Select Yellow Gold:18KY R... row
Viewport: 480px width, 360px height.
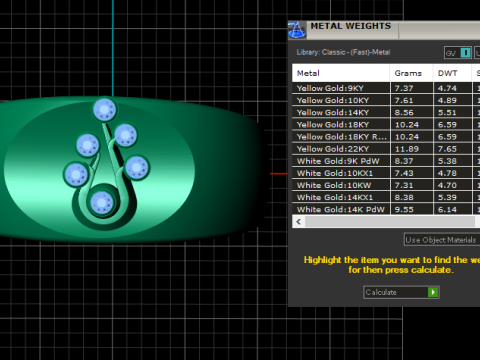(x=386, y=137)
